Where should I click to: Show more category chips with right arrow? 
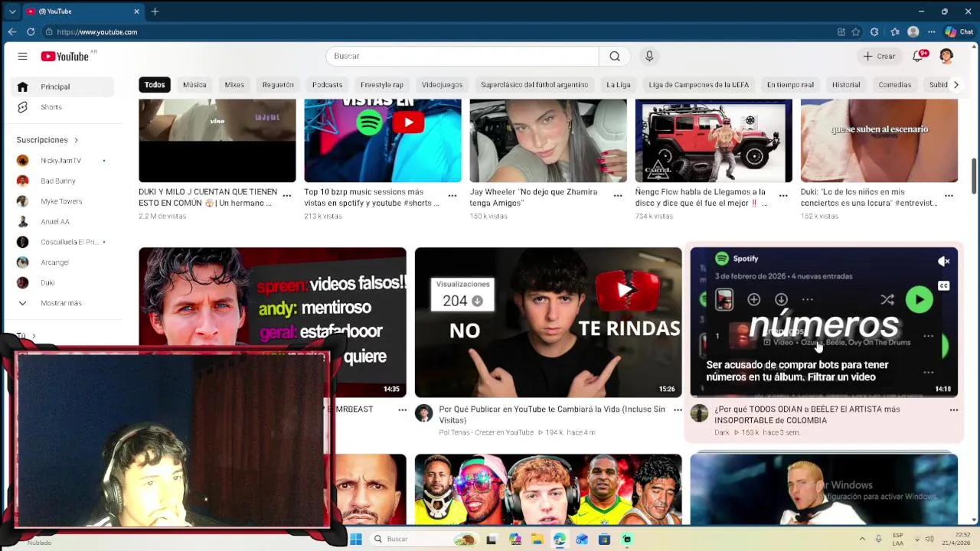point(955,85)
